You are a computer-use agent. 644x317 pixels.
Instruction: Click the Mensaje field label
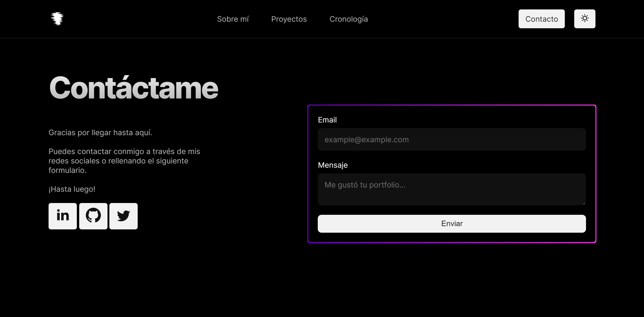tap(333, 165)
